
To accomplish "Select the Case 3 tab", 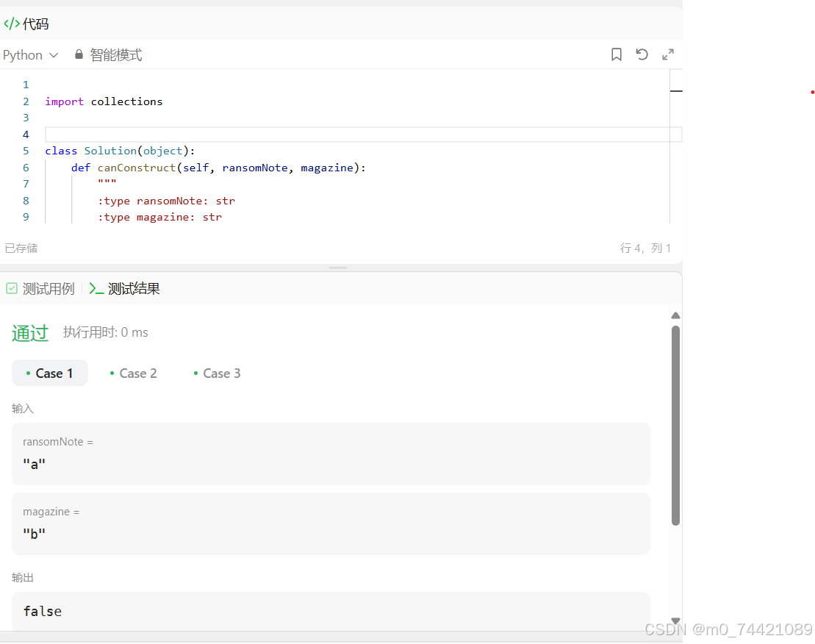I will point(217,373).
